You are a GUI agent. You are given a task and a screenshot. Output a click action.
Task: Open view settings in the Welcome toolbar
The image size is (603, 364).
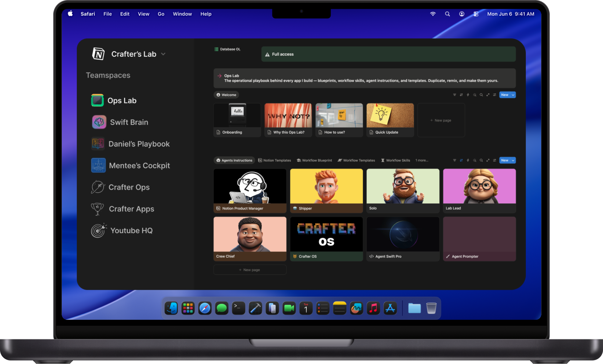(x=495, y=95)
